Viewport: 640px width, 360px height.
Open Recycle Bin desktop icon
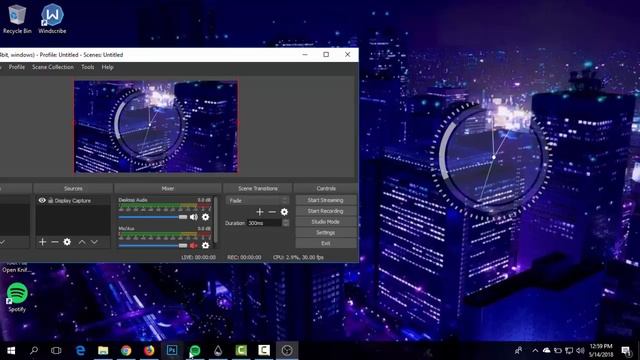click(x=17, y=19)
